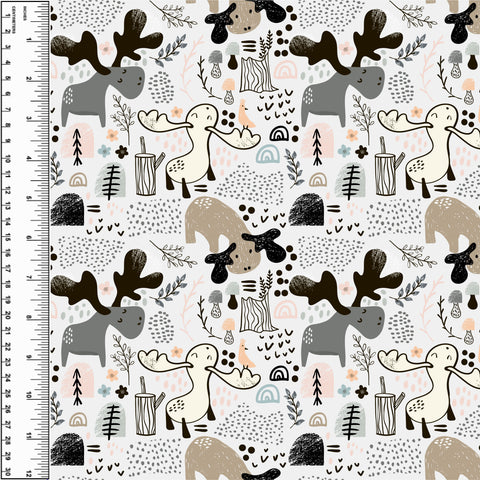Click the 27 centimeter number on ruler
The image size is (480, 480).
click(8, 426)
